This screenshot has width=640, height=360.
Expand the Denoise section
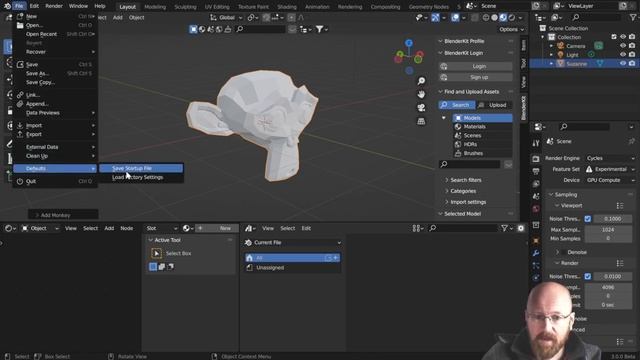[x=558, y=252]
